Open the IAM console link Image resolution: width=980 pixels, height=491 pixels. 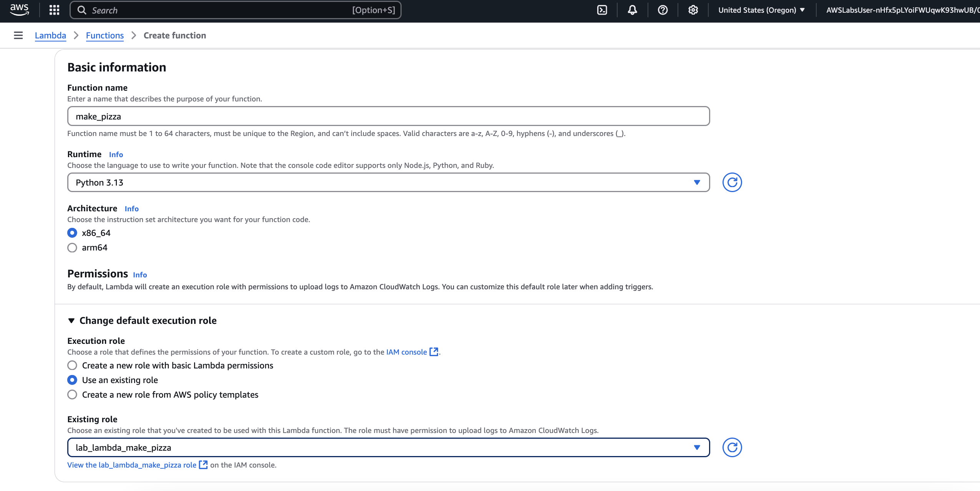406,352
